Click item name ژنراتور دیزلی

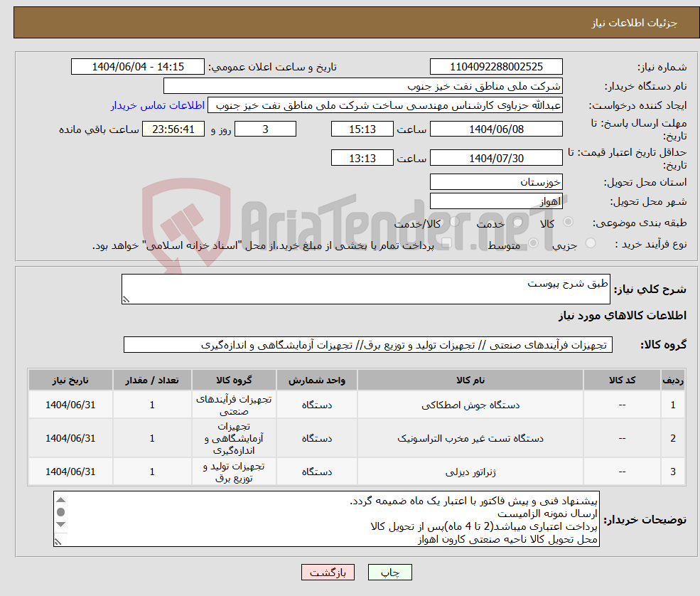(470, 472)
